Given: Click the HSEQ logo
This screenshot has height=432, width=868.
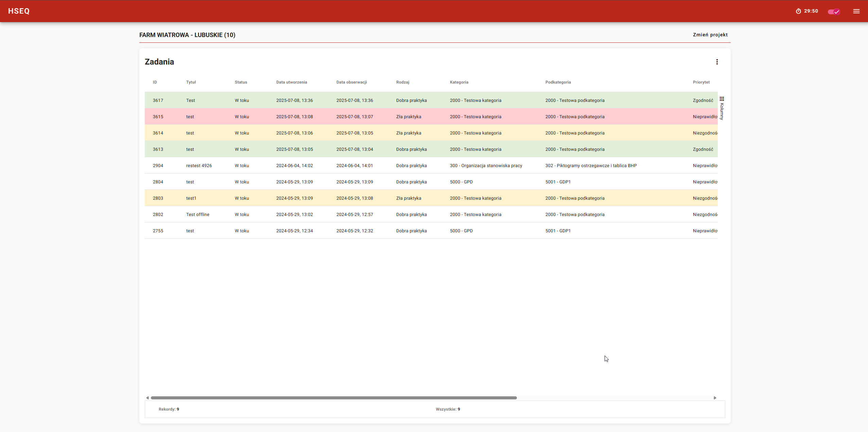Looking at the screenshot, I should [x=19, y=11].
